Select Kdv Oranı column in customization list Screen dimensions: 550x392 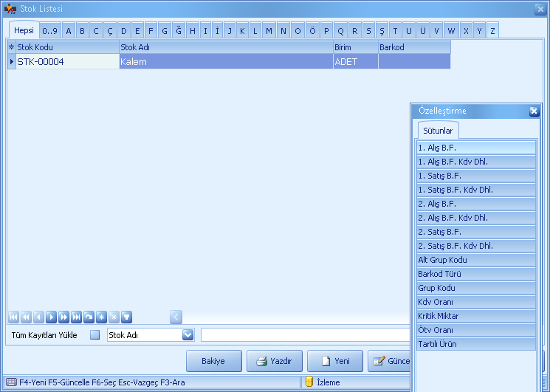[x=475, y=302]
